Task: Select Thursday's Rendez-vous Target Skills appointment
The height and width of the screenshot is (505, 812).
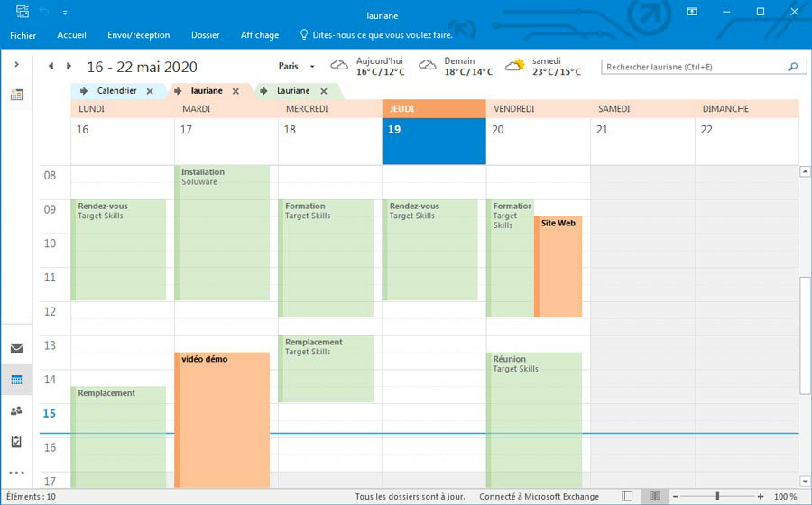Action: click(429, 250)
